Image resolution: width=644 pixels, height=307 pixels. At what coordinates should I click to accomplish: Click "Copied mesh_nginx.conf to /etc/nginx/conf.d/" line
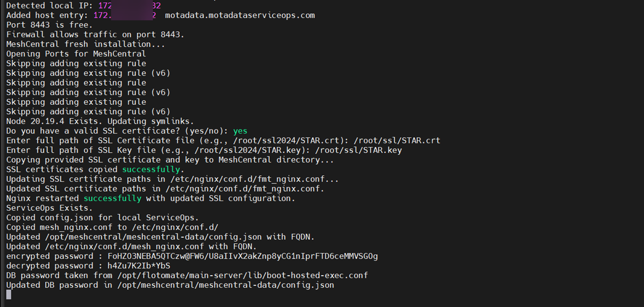[112, 227]
